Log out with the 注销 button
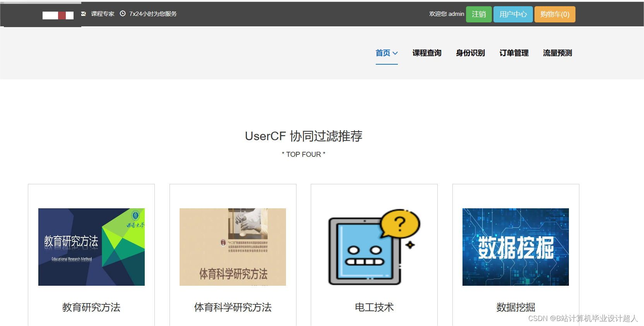644x326 pixels. click(479, 14)
